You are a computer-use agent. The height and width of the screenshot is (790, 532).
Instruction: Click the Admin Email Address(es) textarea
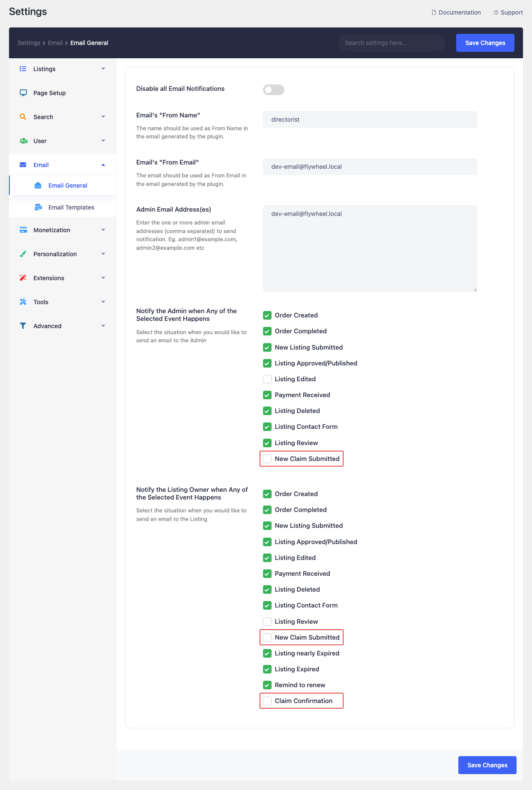(x=370, y=248)
